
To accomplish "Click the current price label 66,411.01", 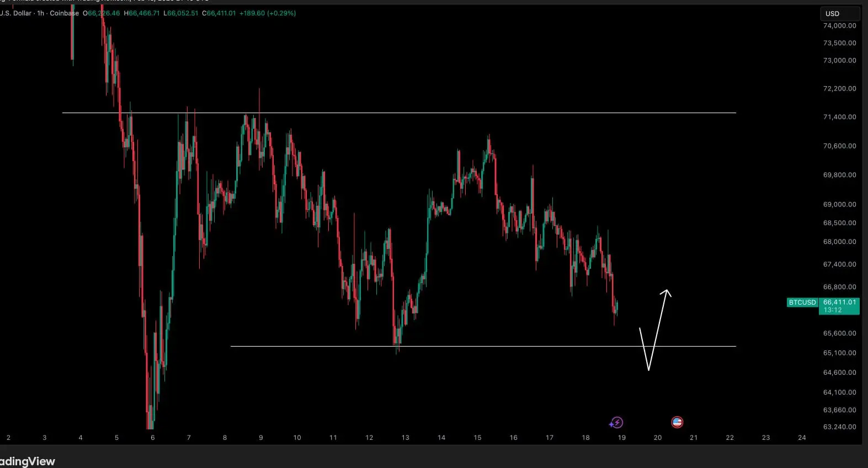I will pos(839,302).
